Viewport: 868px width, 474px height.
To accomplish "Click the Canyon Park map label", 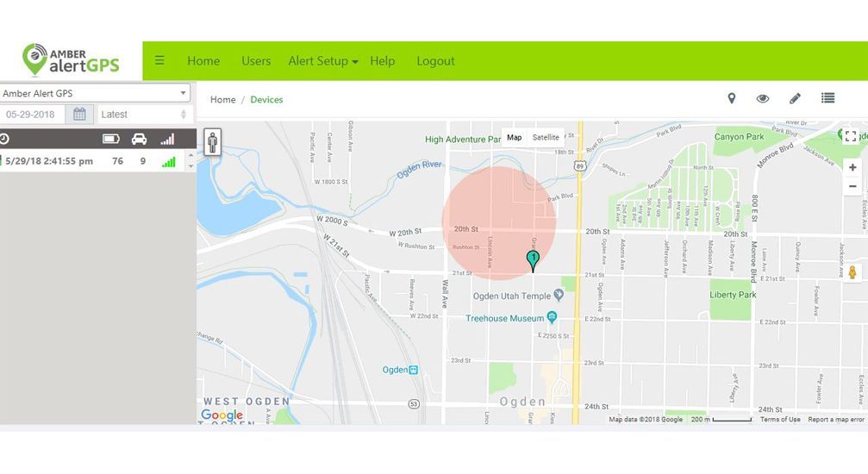I will click(x=739, y=136).
